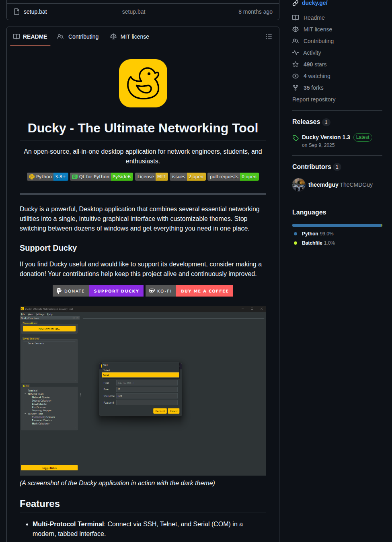
Task: Open the Ducky Version 1.3 release
Action: point(326,137)
